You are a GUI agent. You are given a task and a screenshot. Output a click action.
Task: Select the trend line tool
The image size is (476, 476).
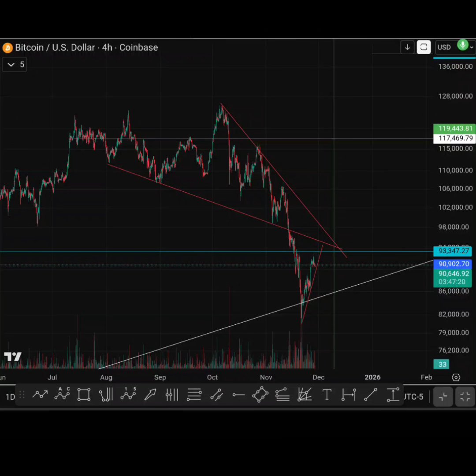[371, 394]
